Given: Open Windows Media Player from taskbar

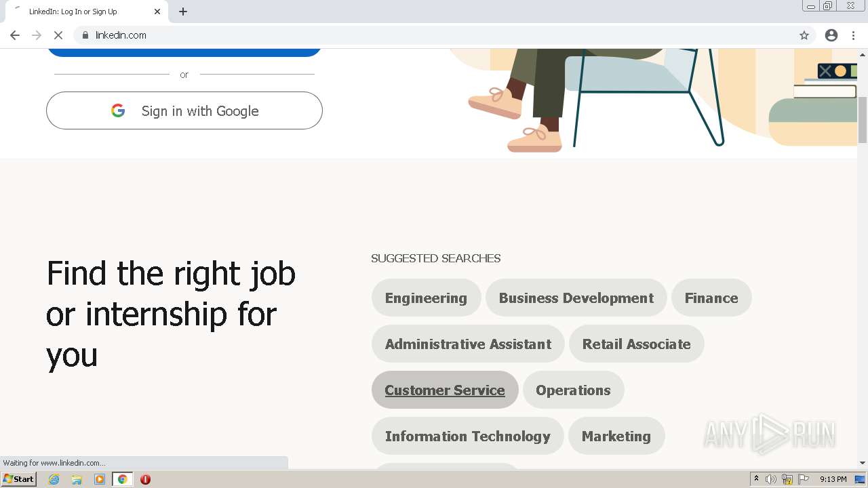Looking at the screenshot, I should [x=100, y=479].
